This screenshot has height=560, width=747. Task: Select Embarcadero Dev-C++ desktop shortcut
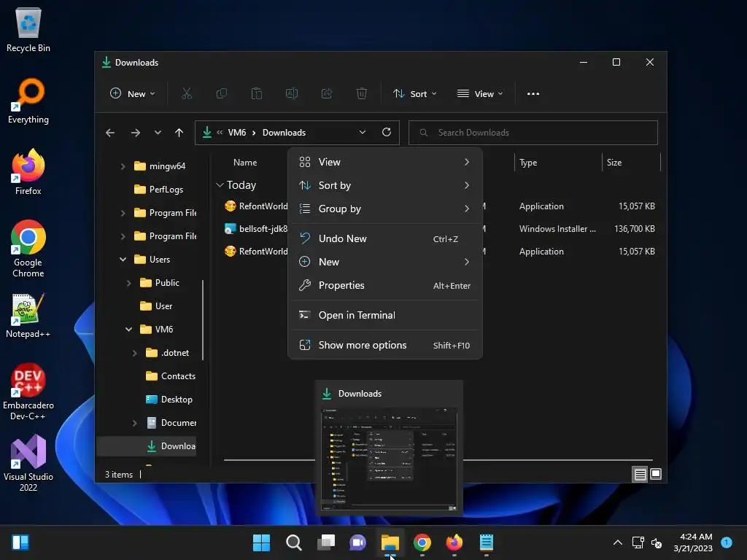tap(28, 392)
